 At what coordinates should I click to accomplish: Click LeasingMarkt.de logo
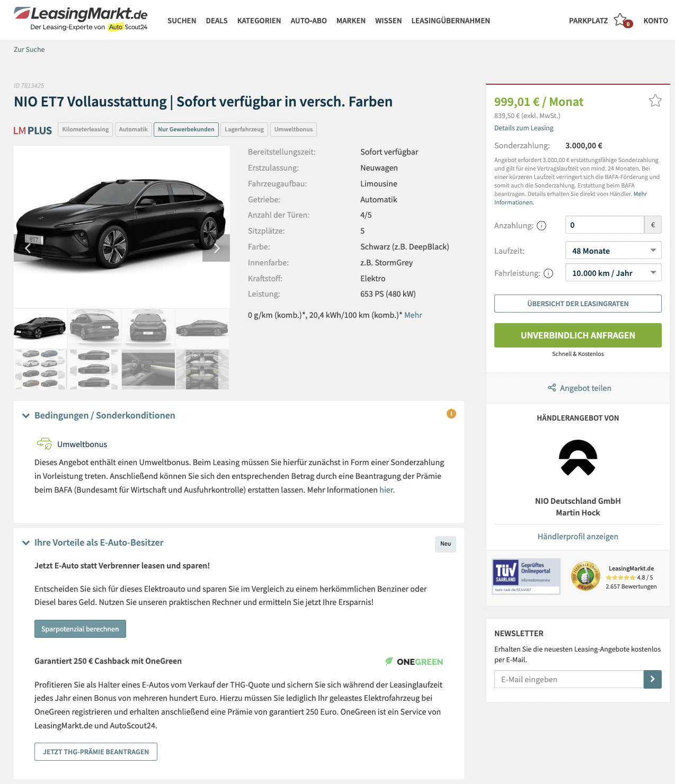(81, 19)
